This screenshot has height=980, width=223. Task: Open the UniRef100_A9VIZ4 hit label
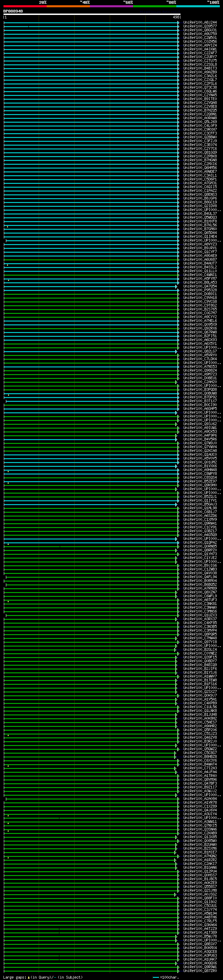[x=200, y=45]
